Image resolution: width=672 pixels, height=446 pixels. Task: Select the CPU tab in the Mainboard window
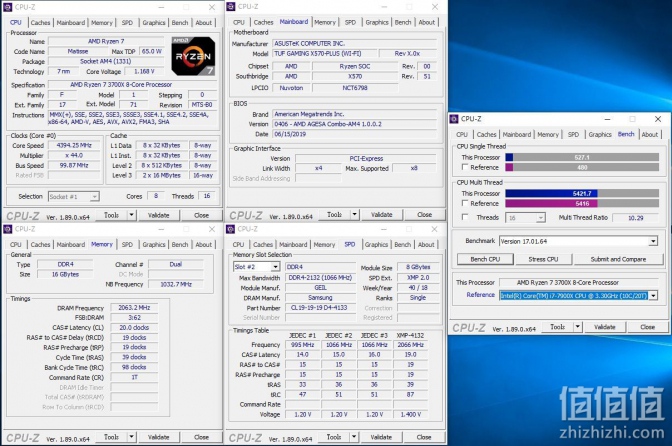[x=239, y=22]
